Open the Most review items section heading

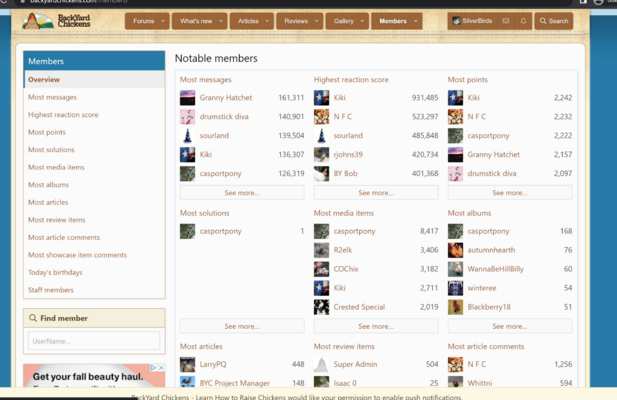(344, 346)
